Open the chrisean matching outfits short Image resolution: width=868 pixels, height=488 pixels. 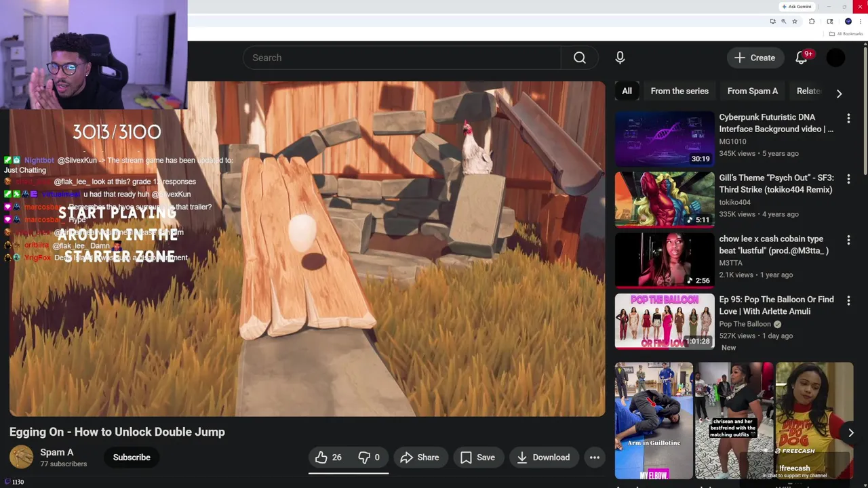pyautogui.click(x=734, y=420)
